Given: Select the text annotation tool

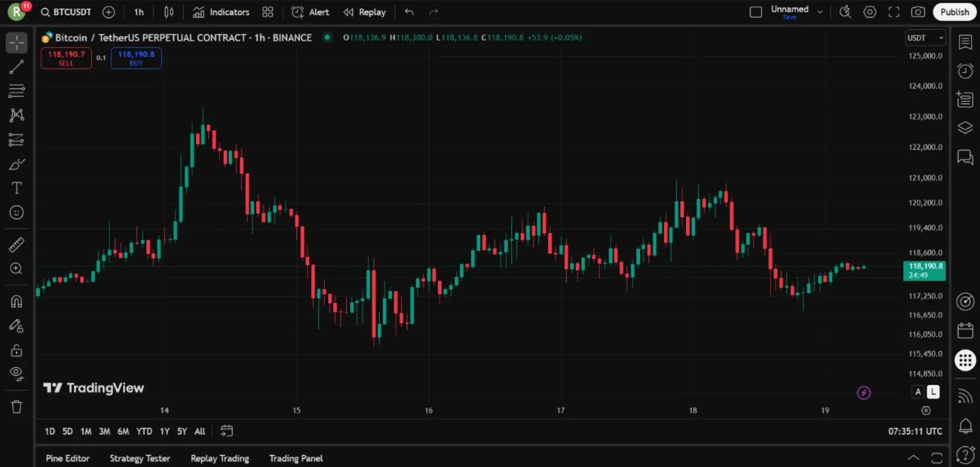Looking at the screenshot, I should 17,188.
